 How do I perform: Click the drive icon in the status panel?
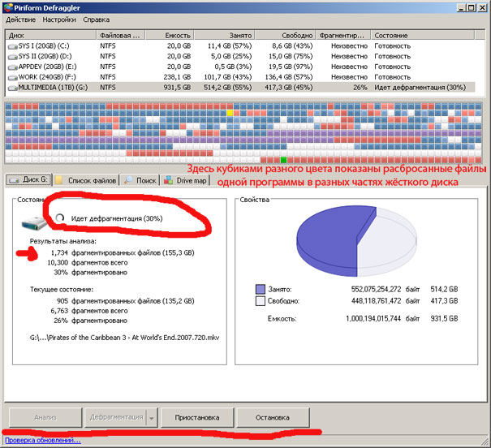(28, 219)
